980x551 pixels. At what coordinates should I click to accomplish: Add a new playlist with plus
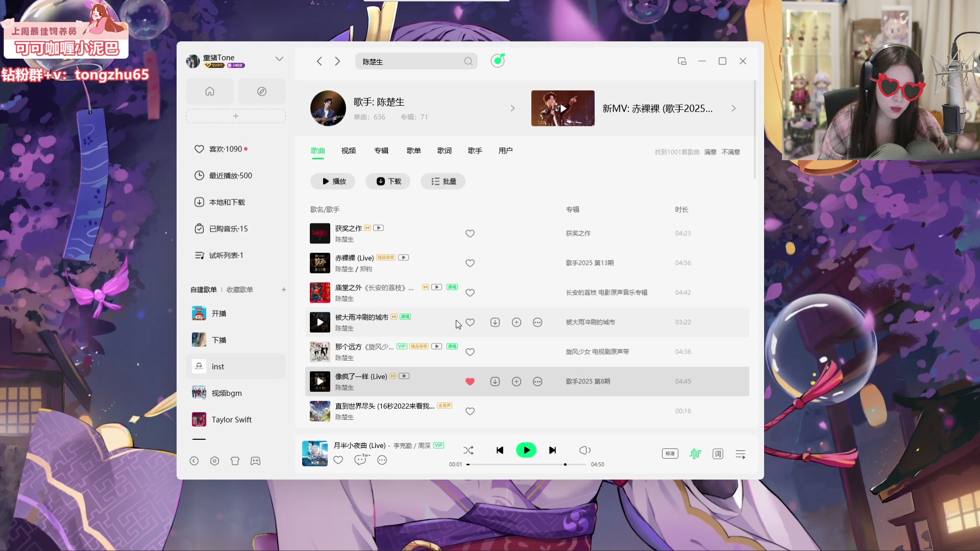(284, 289)
